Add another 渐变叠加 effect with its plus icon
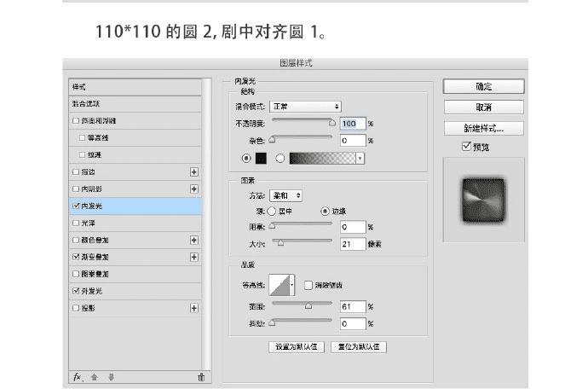The width and height of the screenshot is (588, 389). click(194, 258)
